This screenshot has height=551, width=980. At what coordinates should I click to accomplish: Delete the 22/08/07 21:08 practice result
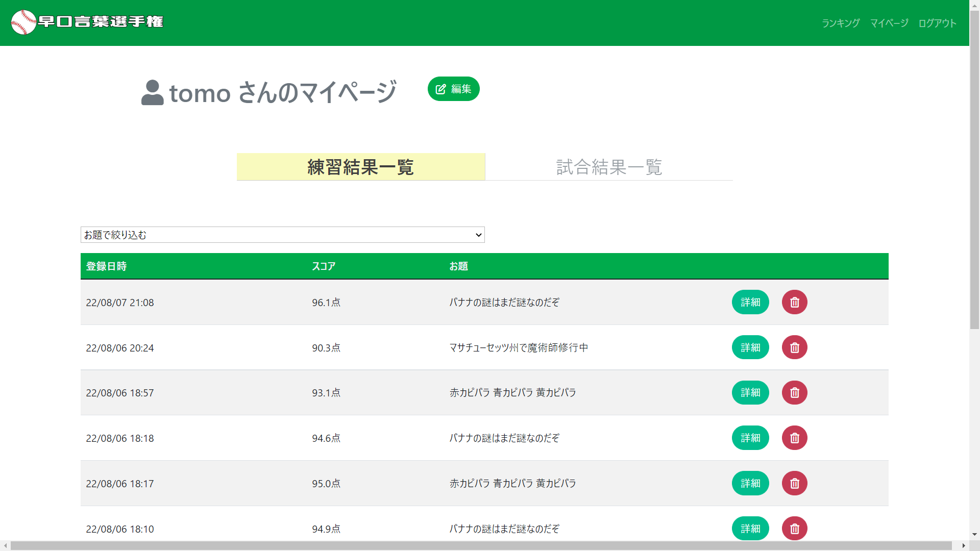pos(794,302)
